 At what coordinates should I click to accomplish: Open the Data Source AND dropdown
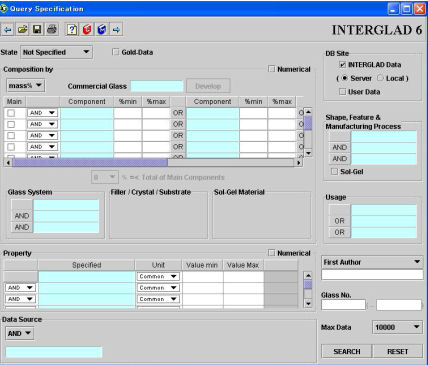pos(19,333)
